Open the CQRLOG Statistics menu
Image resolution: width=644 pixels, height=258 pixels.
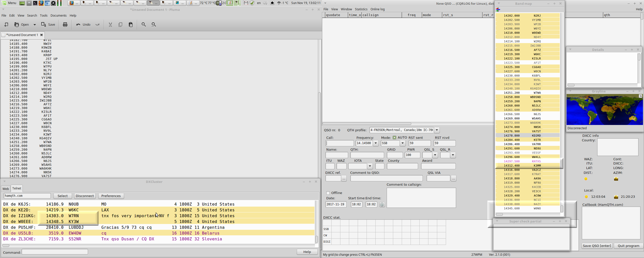(x=361, y=9)
